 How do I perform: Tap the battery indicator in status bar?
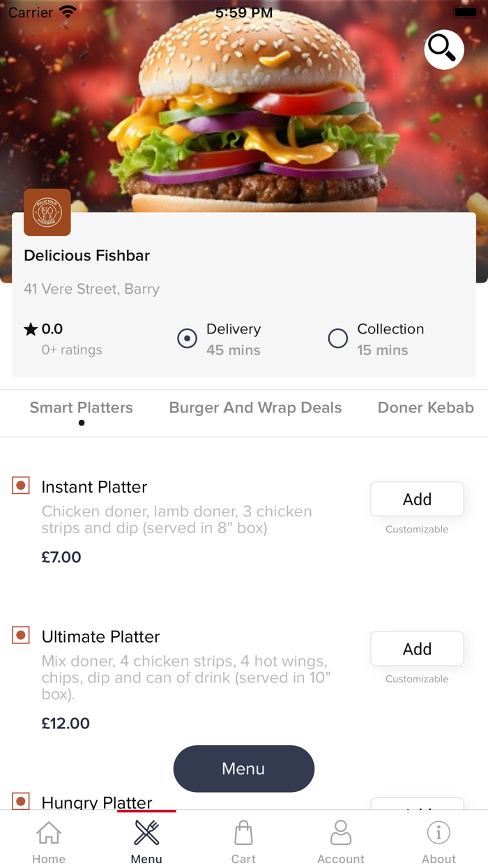[466, 11]
